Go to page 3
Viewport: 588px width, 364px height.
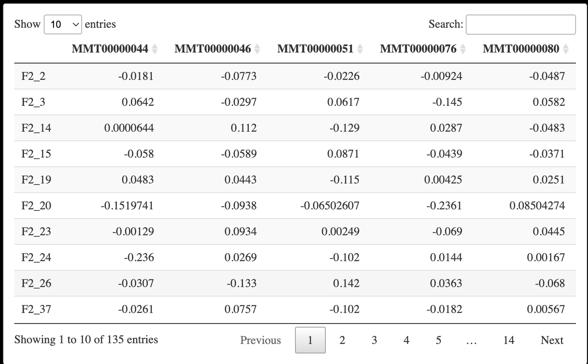pyautogui.click(x=374, y=340)
